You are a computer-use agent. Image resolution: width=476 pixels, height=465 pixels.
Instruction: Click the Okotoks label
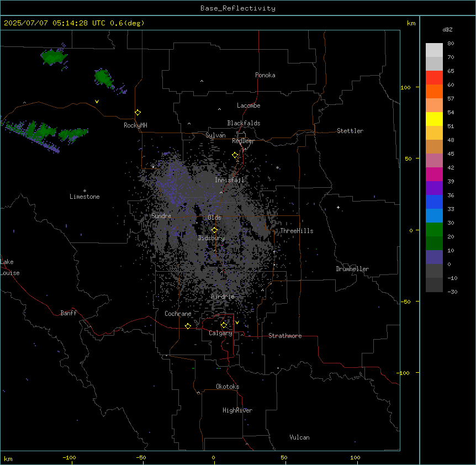point(228,387)
